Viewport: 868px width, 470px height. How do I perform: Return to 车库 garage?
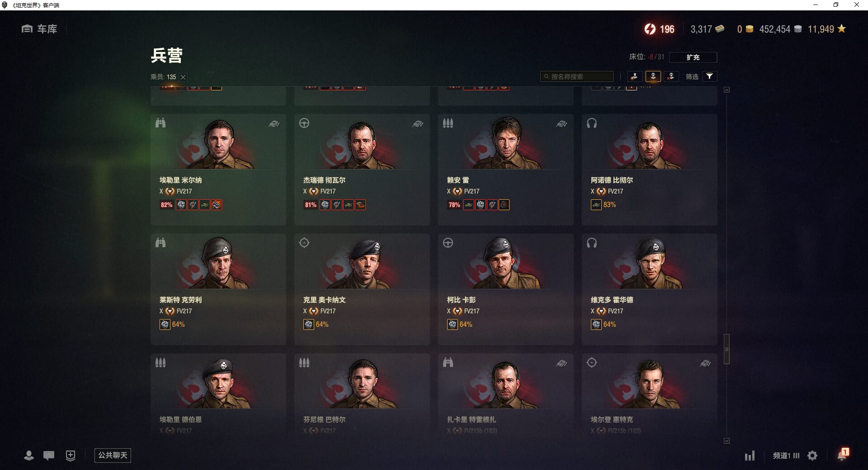(39, 29)
